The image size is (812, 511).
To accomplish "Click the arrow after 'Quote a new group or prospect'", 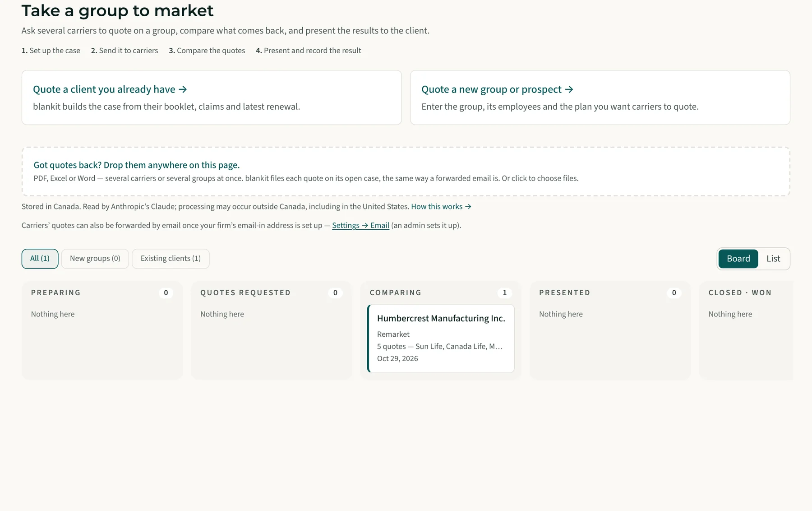I will click(569, 89).
